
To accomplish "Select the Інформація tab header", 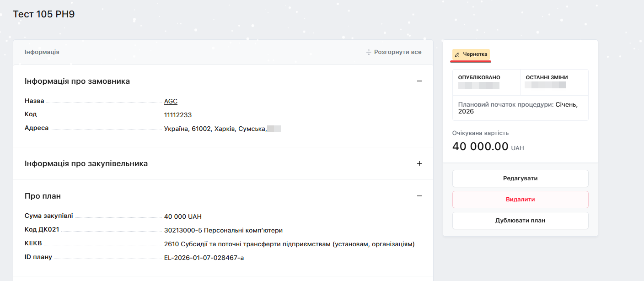I will [x=42, y=52].
